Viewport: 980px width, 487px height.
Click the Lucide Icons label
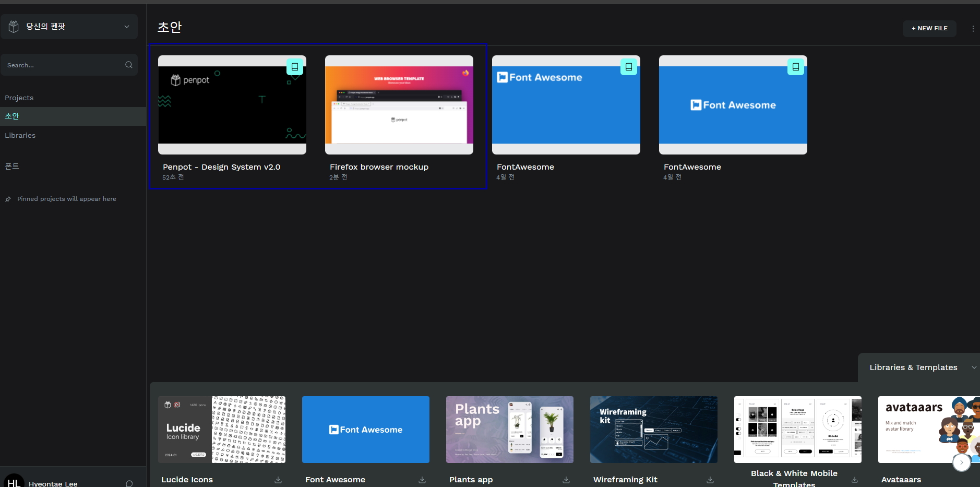(x=187, y=480)
